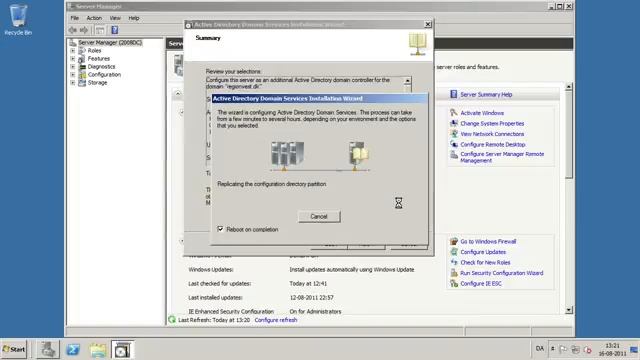Viewport: 640px width, 360px height.
Task: Click the Show/Hide console tree toolbar icon
Action: coord(100,30)
